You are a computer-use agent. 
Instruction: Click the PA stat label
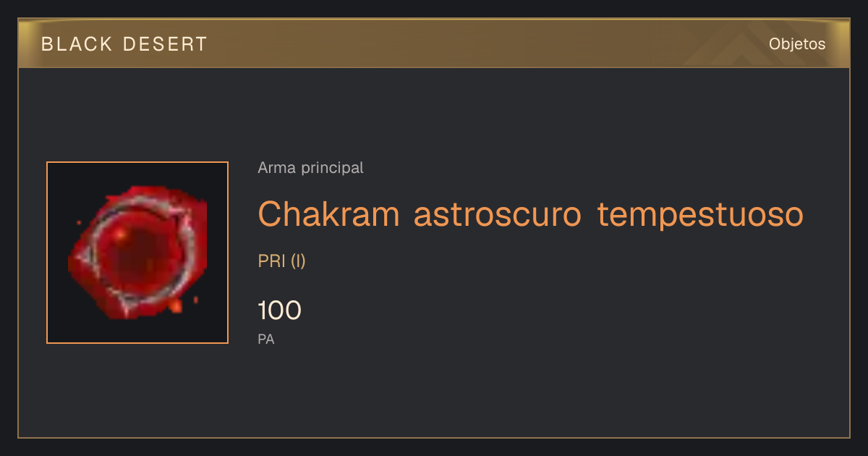point(266,339)
